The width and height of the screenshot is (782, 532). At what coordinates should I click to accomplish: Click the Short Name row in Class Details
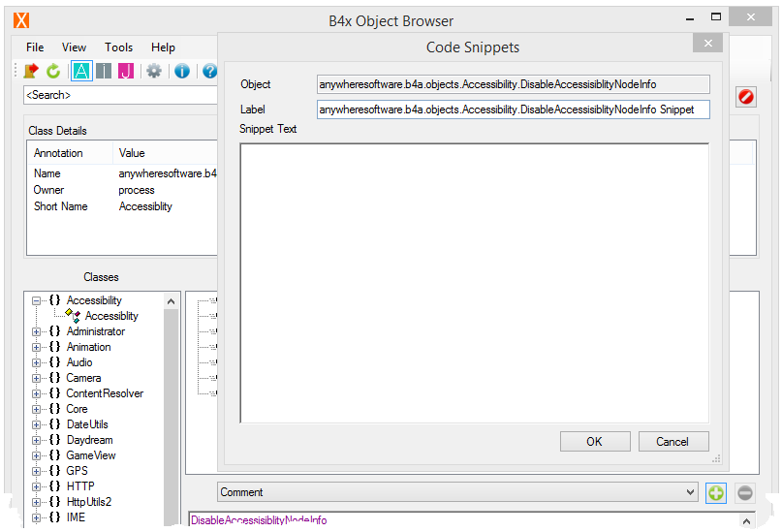tap(122, 206)
